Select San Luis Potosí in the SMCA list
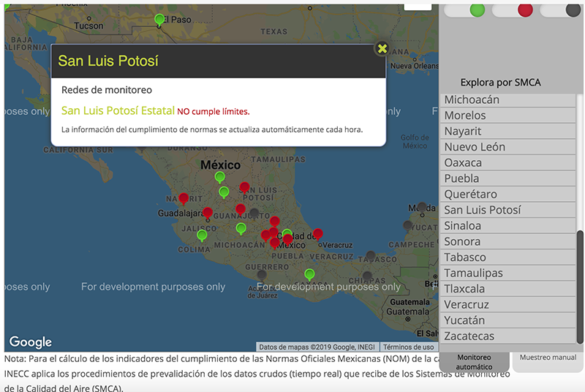This screenshot has height=392, width=585. point(507,210)
